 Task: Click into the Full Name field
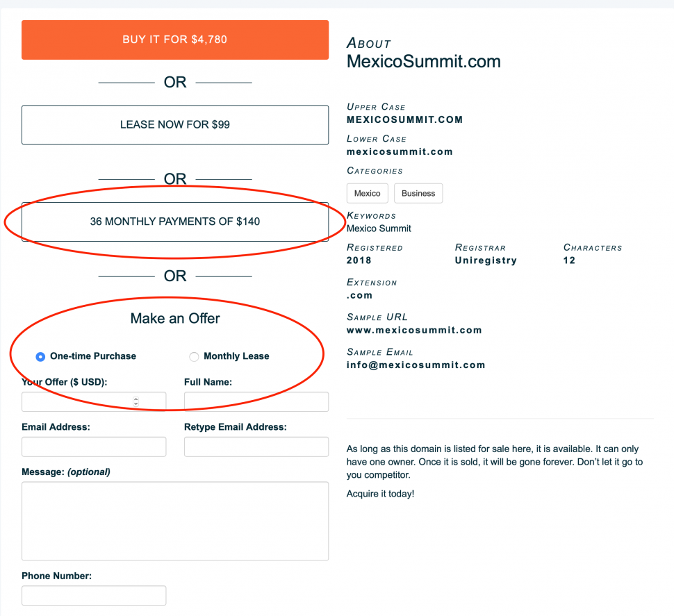point(256,401)
